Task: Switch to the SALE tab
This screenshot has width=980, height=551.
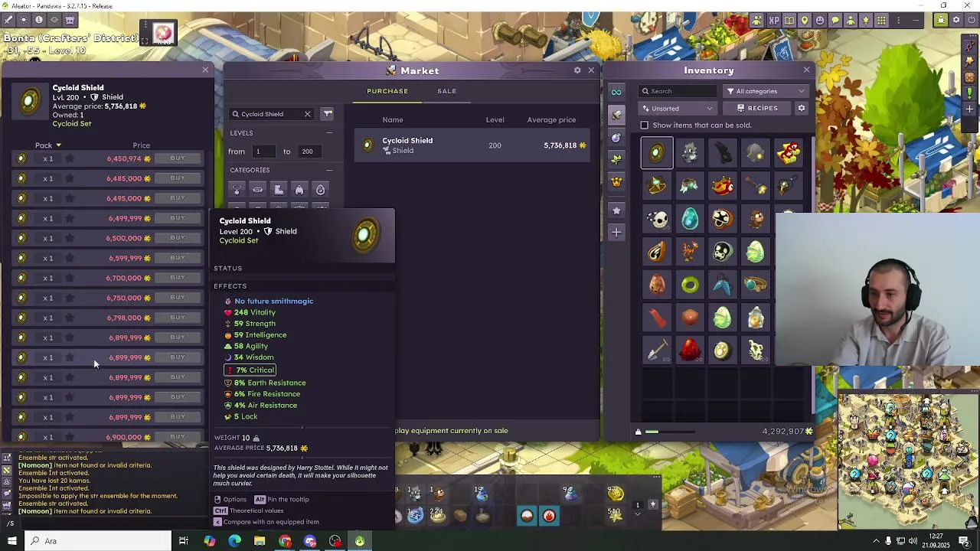Action: [x=447, y=91]
